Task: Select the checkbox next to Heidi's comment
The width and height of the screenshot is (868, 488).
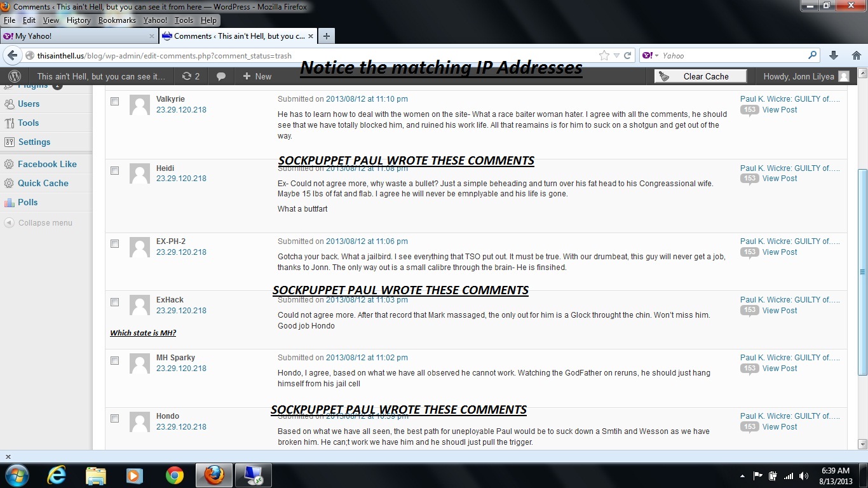Action: (x=115, y=170)
